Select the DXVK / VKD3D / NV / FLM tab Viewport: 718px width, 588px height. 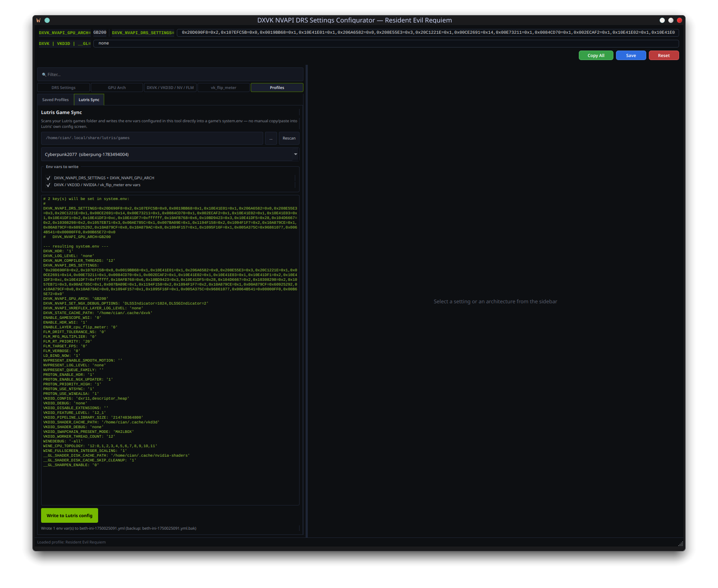[170, 88]
